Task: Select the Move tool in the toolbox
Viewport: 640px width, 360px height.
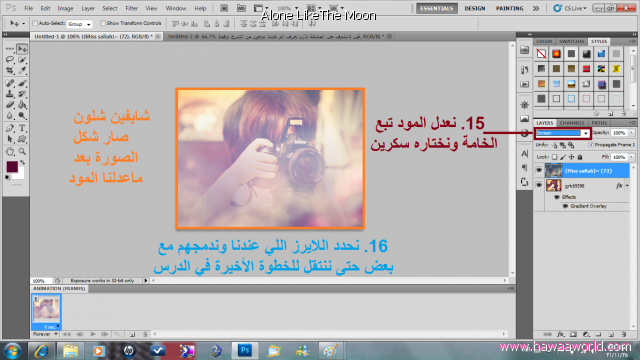Action: click(22, 49)
